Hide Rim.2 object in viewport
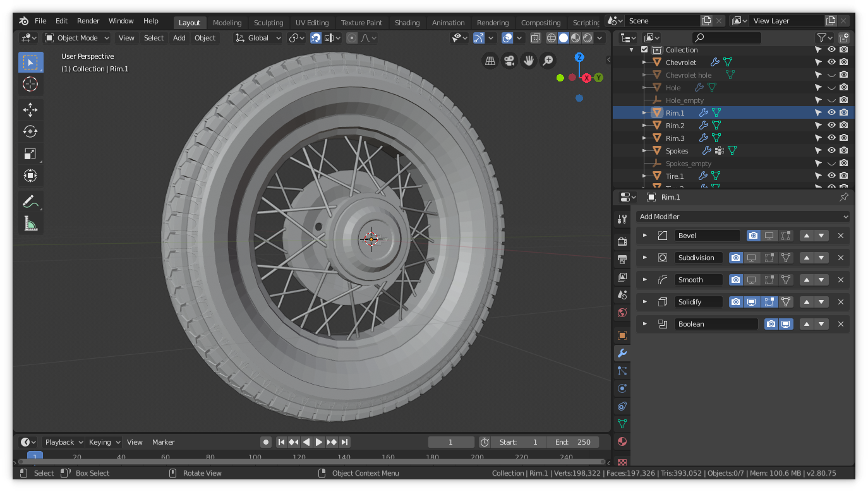Viewport: 868px width, 492px height. (x=831, y=125)
